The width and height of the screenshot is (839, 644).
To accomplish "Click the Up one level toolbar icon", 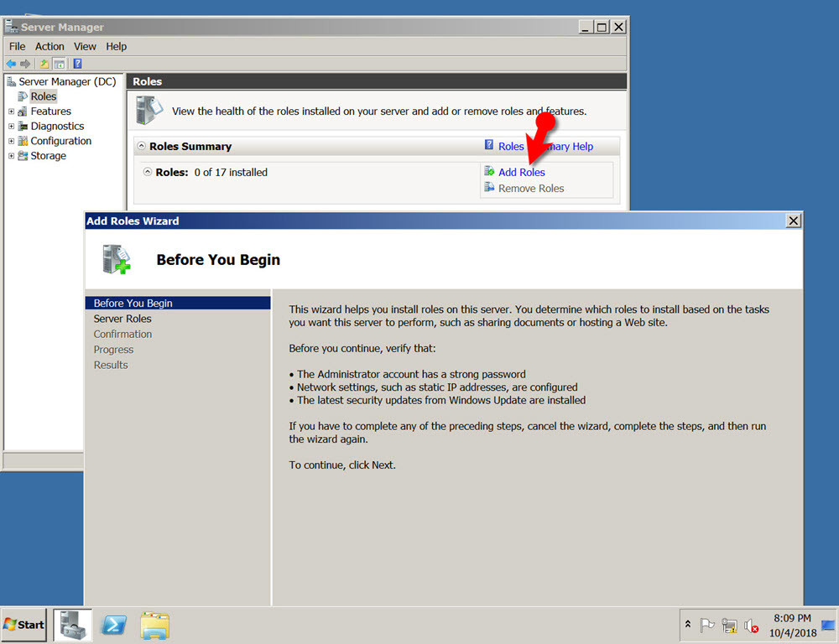I will pyautogui.click(x=44, y=65).
